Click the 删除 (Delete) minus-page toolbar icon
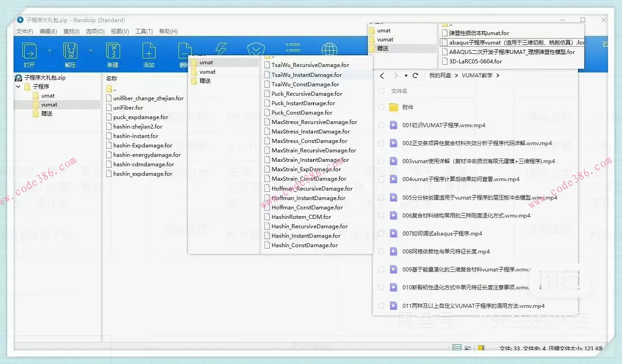 tap(184, 50)
